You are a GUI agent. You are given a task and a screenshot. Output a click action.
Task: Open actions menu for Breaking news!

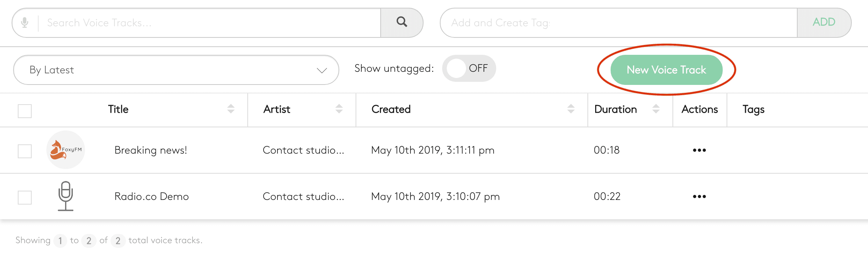[699, 150]
